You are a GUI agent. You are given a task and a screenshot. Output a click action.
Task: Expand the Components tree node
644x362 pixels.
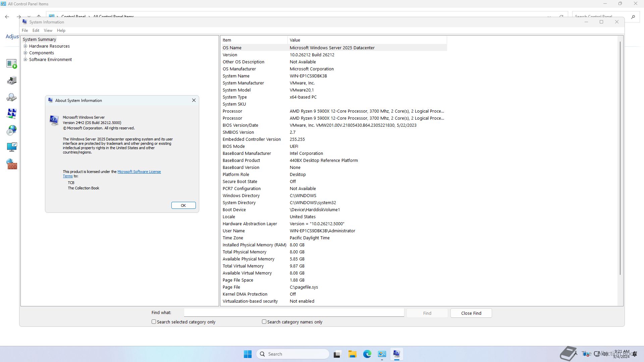pyautogui.click(x=25, y=53)
